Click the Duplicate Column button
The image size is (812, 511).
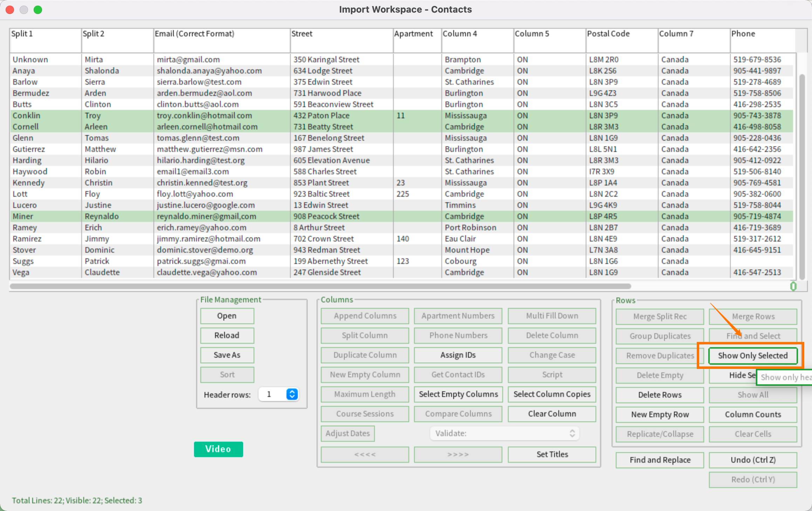[x=365, y=355]
